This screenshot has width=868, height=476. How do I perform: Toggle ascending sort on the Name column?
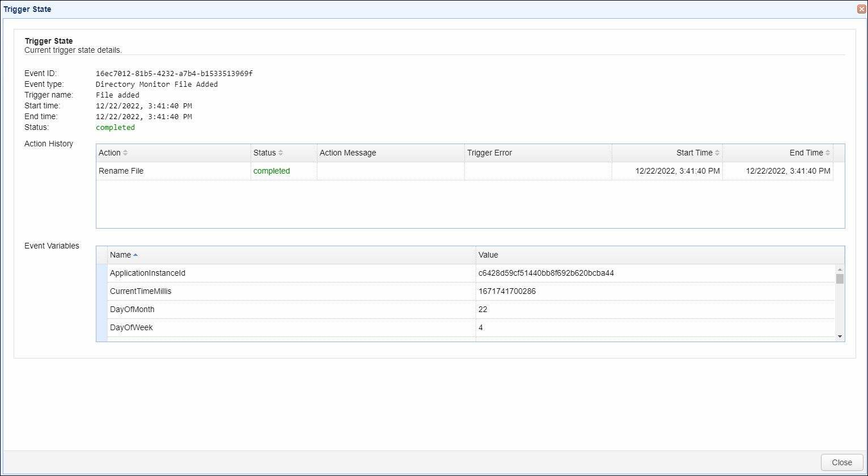tap(291, 255)
